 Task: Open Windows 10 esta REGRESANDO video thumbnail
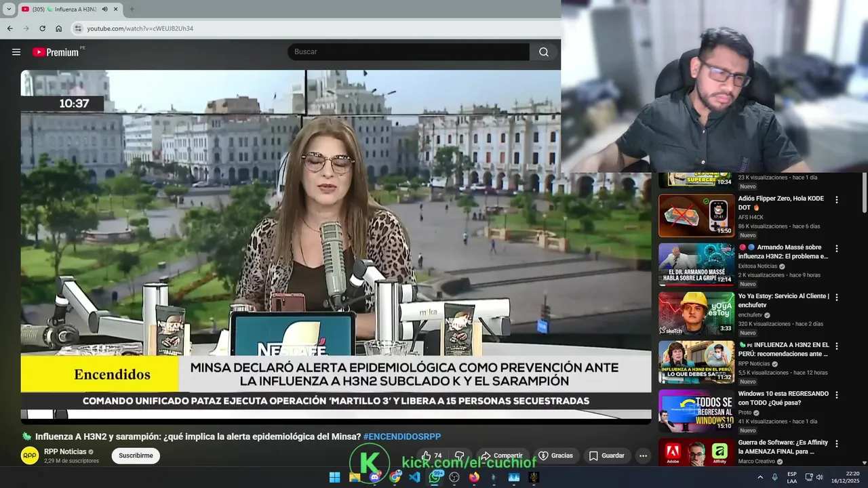pyautogui.click(x=696, y=411)
